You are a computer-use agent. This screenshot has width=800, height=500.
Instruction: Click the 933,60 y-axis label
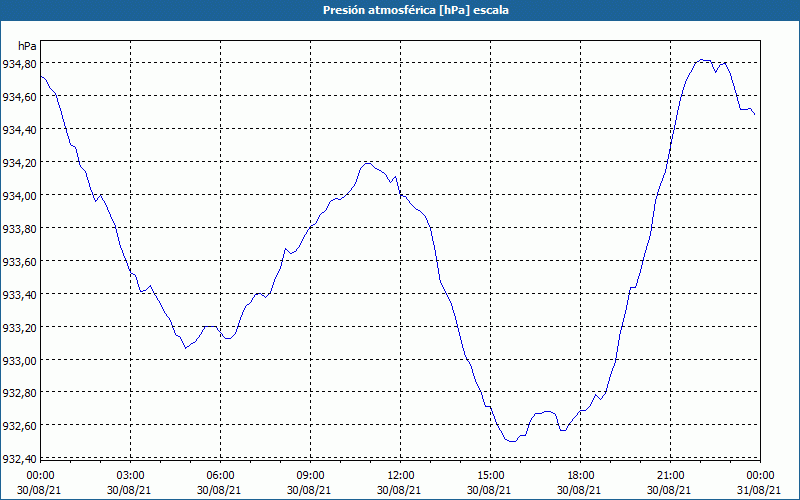[19, 261]
